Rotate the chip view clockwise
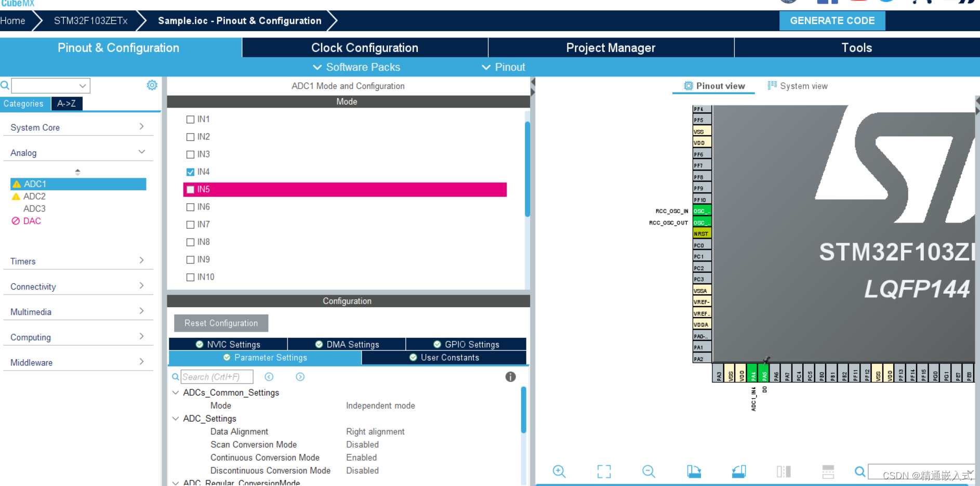The height and width of the screenshot is (486, 980). 694,471
